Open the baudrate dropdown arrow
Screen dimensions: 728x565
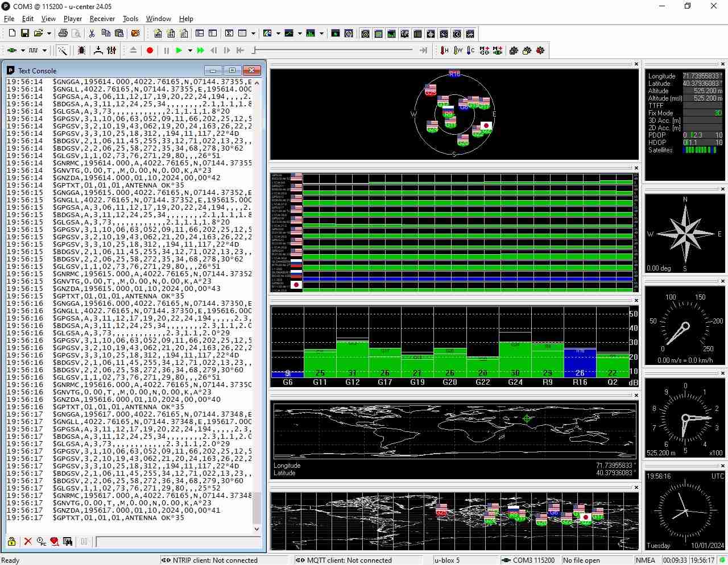[x=44, y=51]
